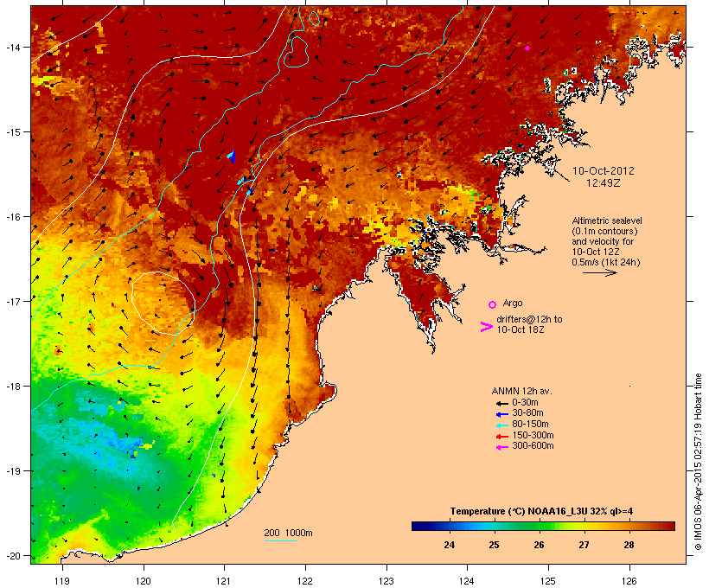This screenshot has width=709, height=588.
Task: Click longitude axis label '120'
Action: (144, 581)
